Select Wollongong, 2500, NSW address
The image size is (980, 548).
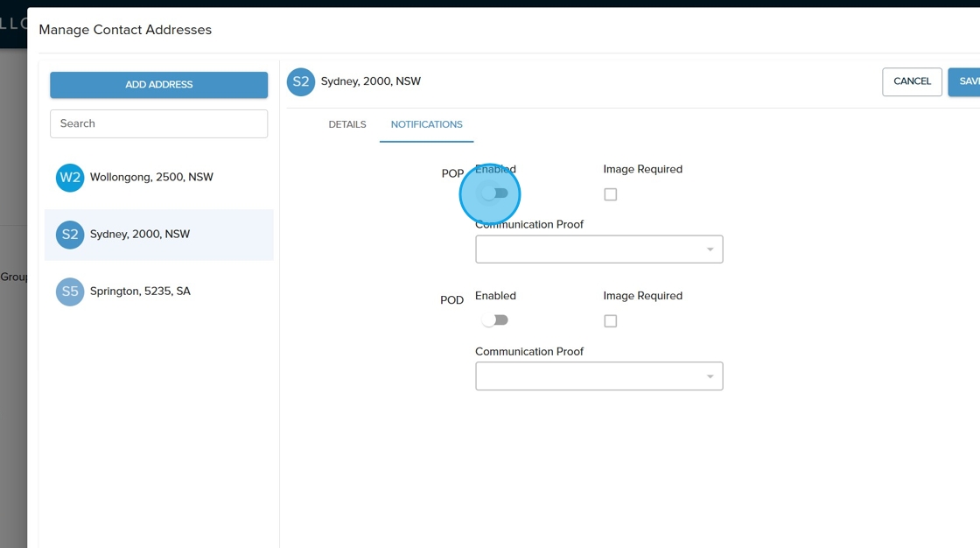pyautogui.click(x=151, y=177)
